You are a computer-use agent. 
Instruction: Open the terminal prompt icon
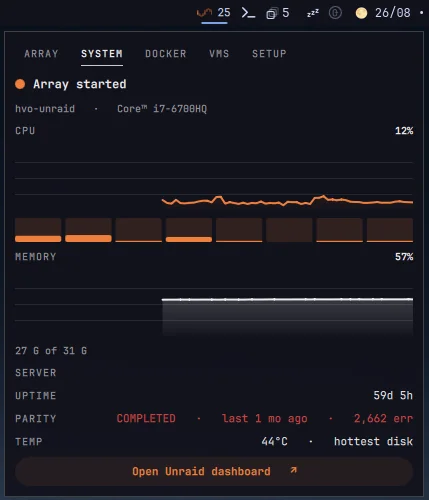point(248,13)
